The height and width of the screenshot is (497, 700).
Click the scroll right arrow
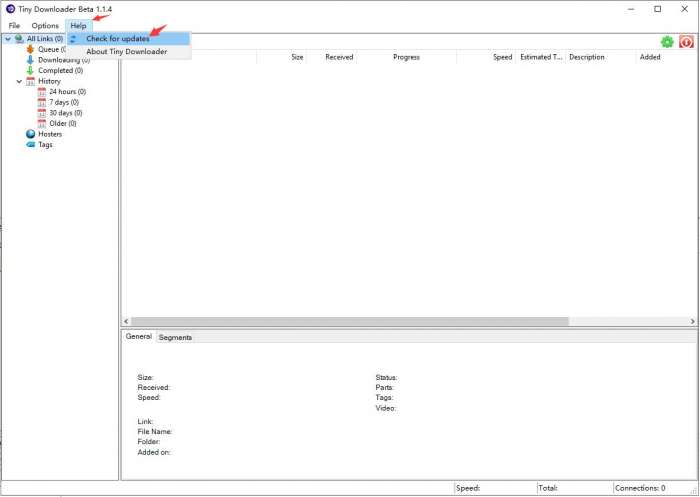point(692,322)
